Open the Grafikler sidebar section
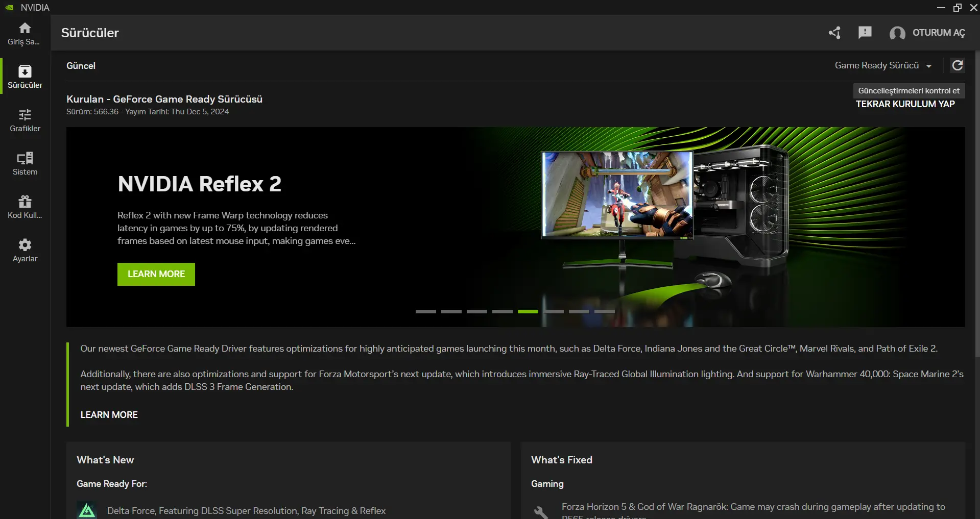 pyautogui.click(x=25, y=120)
